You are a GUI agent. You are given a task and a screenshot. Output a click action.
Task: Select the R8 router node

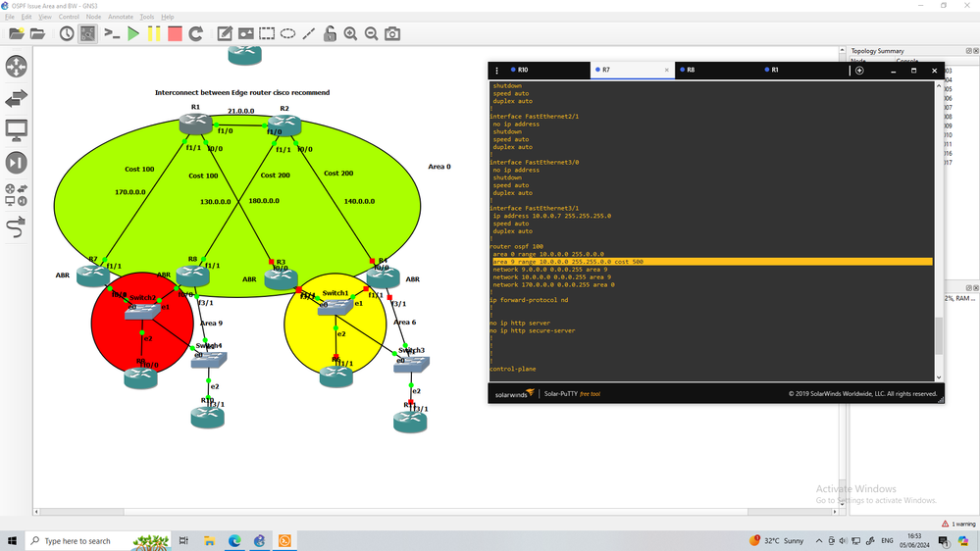[x=192, y=275]
